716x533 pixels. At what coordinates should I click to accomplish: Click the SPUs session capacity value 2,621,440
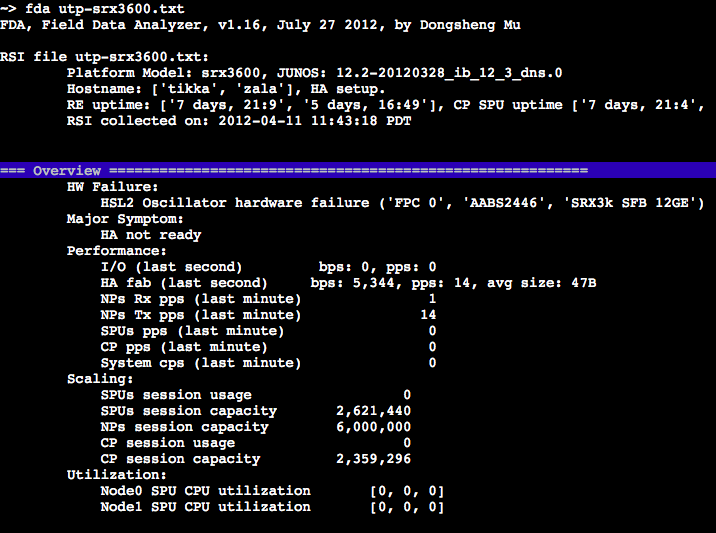(x=374, y=411)
